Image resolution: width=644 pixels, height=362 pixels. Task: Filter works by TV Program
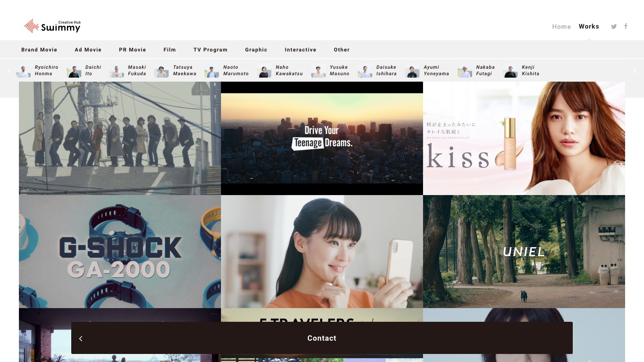point(211,50)
